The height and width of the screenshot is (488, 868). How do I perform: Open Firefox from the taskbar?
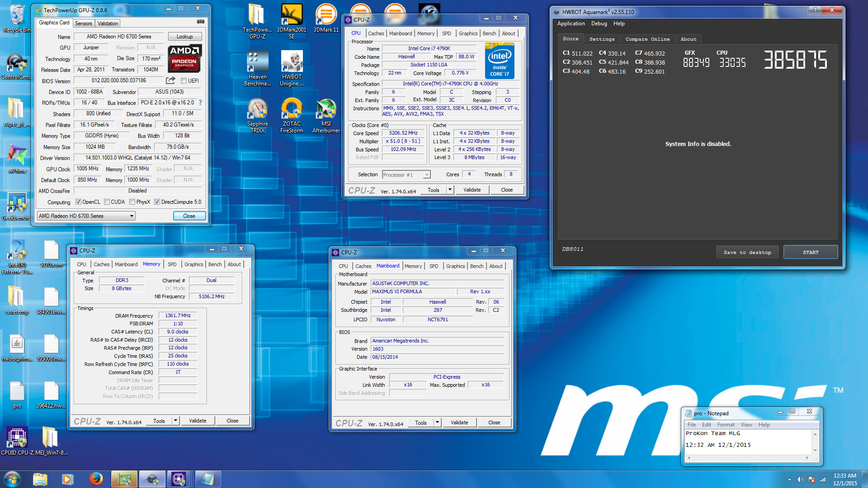pyautogui.click(x=96, y=479)
